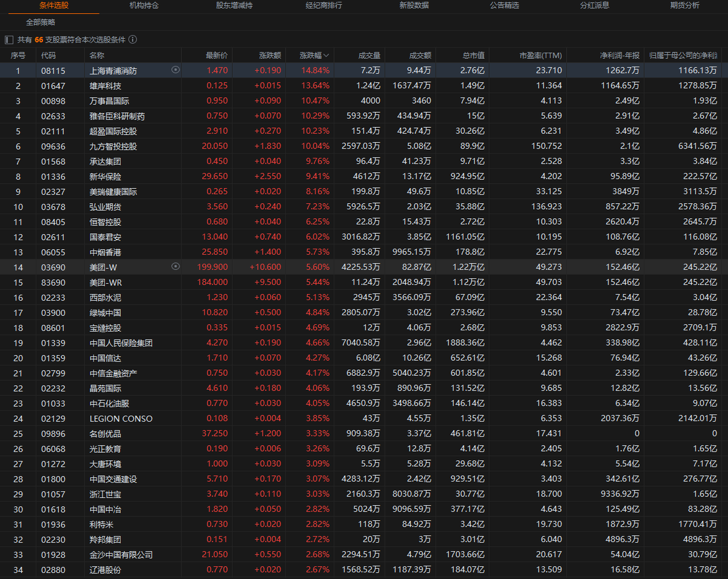Click 恒智控股 stock name
Image resolution: width=728 pixels, height=579 pixels.
tap(105, 222)
